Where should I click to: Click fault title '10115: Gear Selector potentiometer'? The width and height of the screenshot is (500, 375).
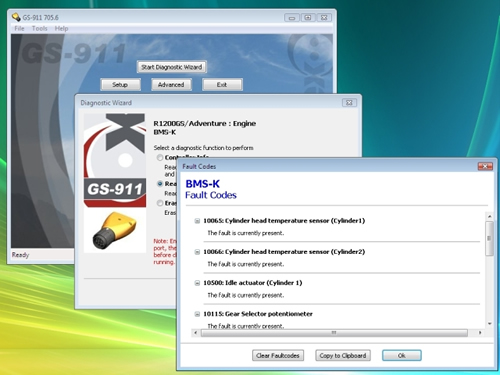coord(258,314)
